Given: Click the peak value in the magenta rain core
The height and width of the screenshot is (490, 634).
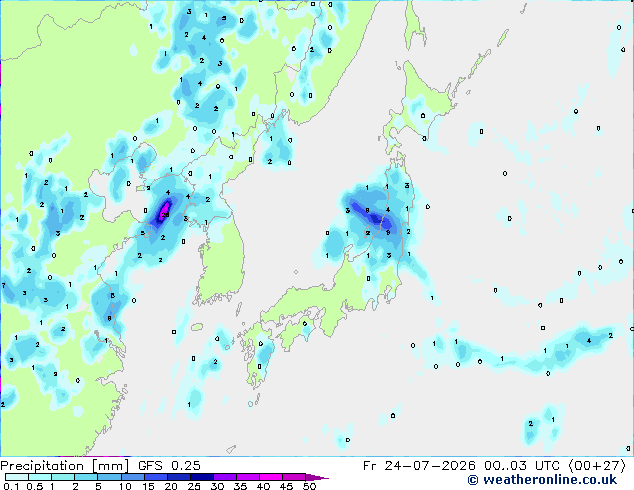Looking at the screenshot, I should (165, 215).
